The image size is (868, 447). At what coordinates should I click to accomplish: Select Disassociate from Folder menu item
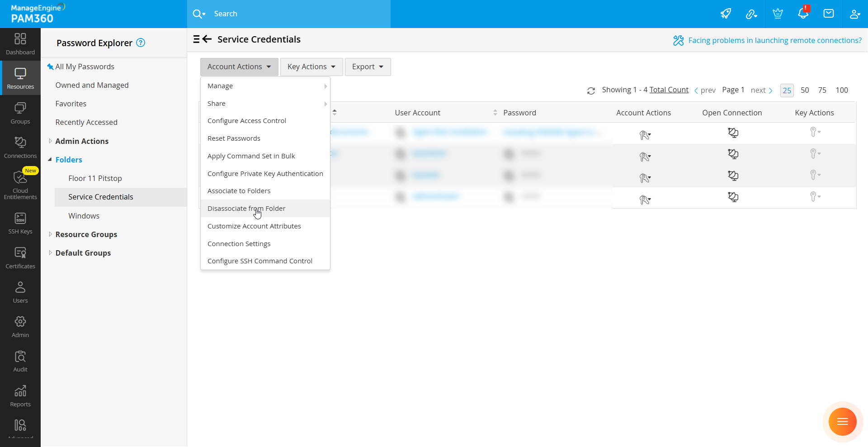(246, 209)
